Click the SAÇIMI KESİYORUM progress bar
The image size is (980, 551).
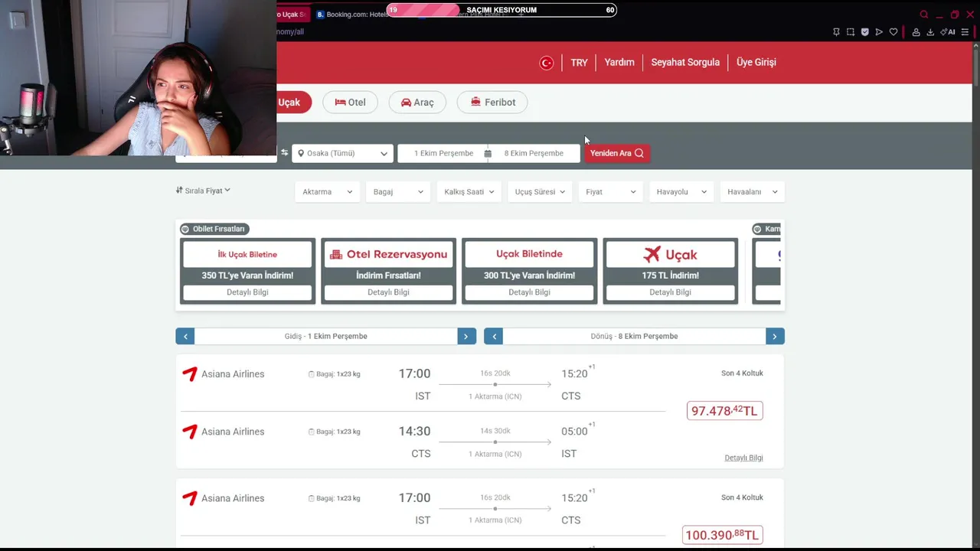501,10
